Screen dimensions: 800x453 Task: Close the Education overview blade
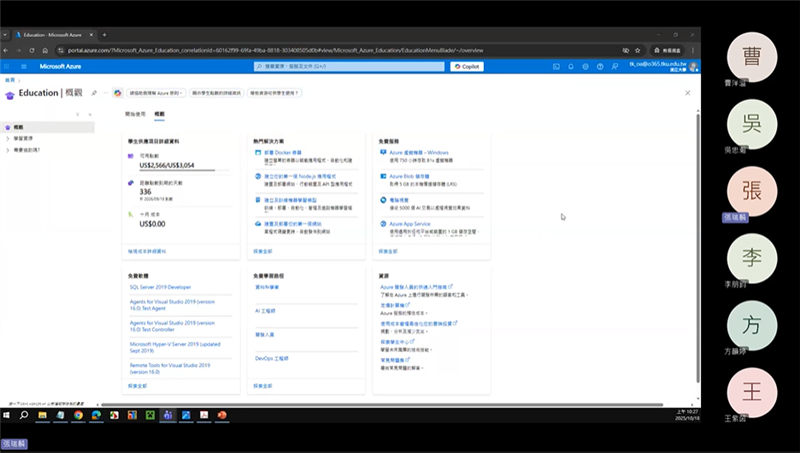[x=687, y=93]
